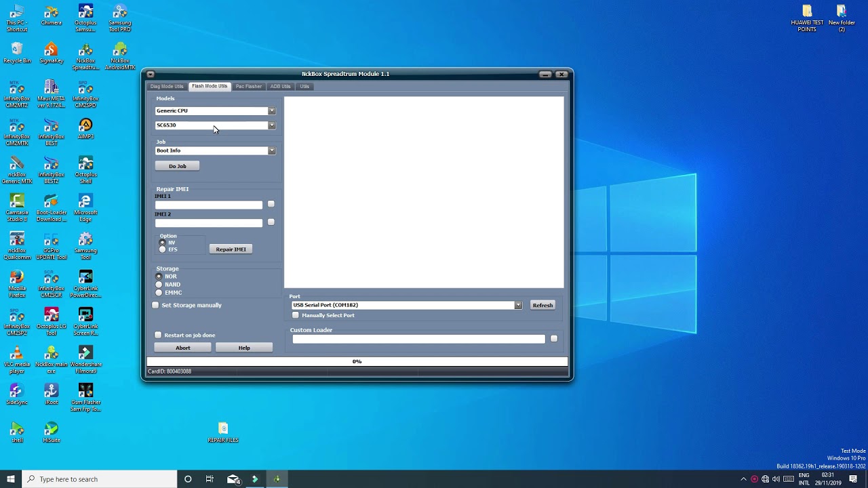Focus the IMEI 1 input field
The height and width of the screenshot is (488, 868).
click(208, 205)
